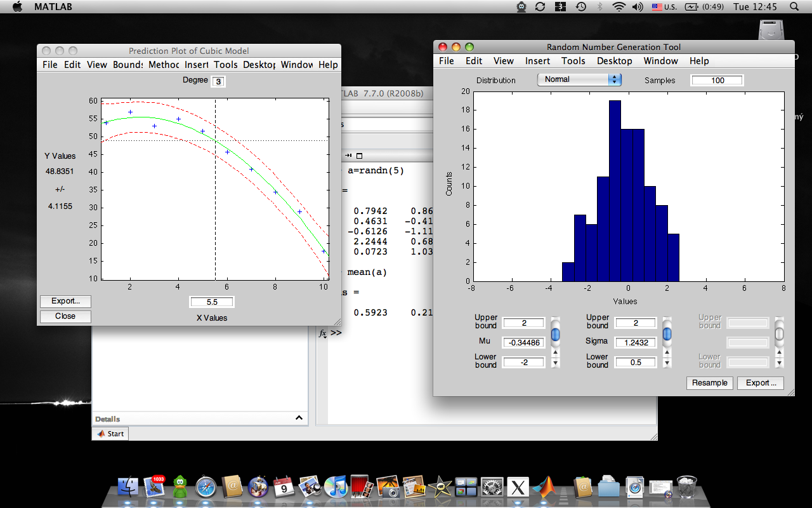This screenshot has height=508, width=812.
Task: Click the Sigma value field 1.2432
Action: point(636,343)
